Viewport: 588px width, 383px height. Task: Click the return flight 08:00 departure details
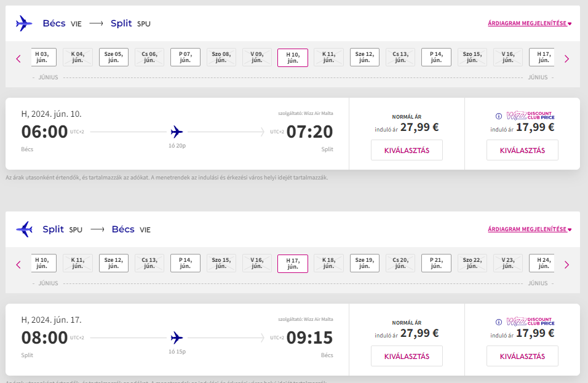44,338
